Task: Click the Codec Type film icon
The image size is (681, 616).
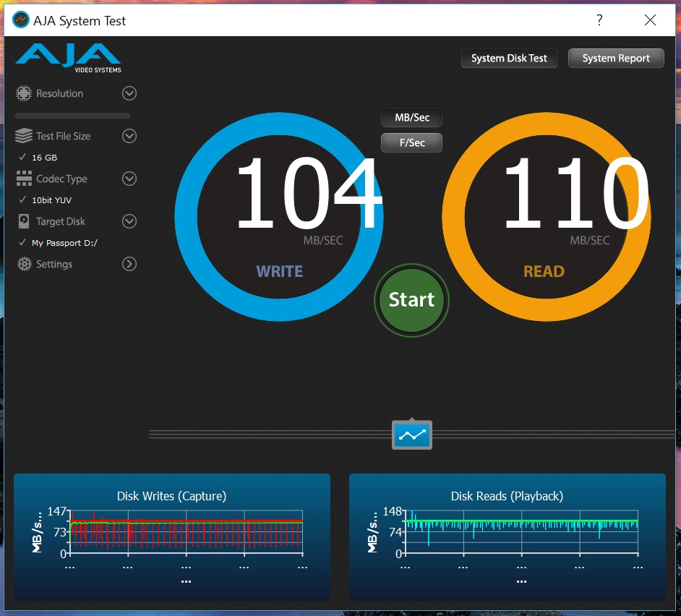Action: 24,178
